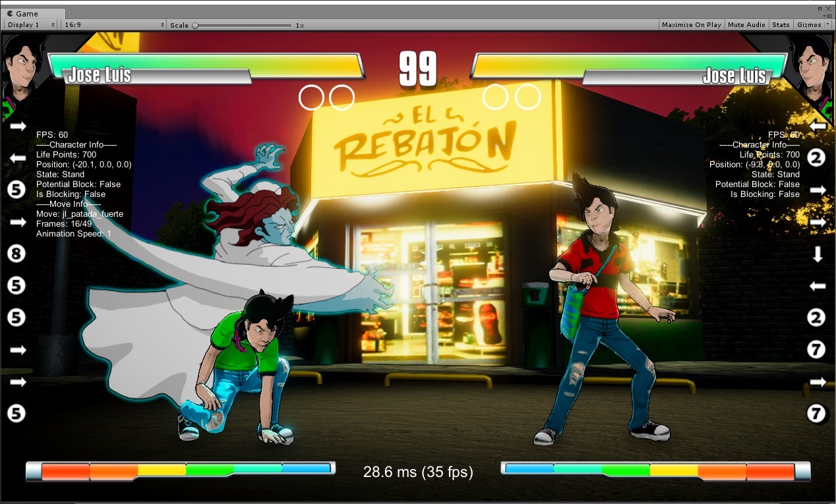This screenshot has height=504, width=836.
Task: Open the 16:9 aspect ratio dropdown
Action: click(x=114, y=25)
